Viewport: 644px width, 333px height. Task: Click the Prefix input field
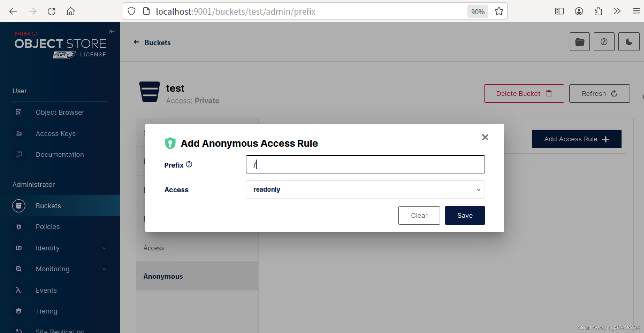pyautogui.click(x=365, y=164)
